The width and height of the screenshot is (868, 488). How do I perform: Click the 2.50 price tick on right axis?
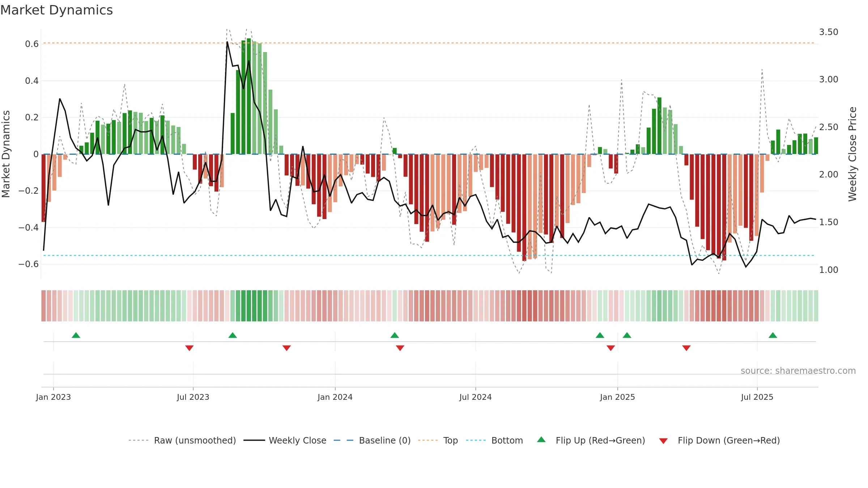point(829,127)
